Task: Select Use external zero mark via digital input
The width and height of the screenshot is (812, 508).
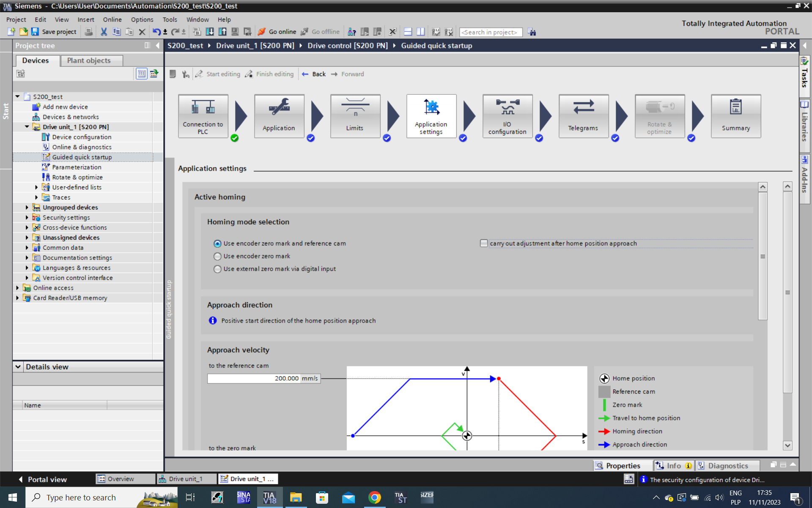Action: tap(217, 269)
